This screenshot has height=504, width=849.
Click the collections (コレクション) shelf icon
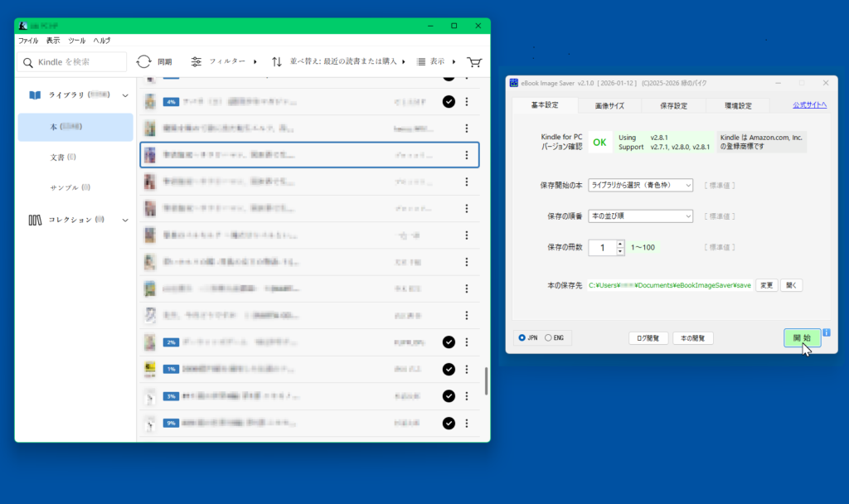(35, 220)
